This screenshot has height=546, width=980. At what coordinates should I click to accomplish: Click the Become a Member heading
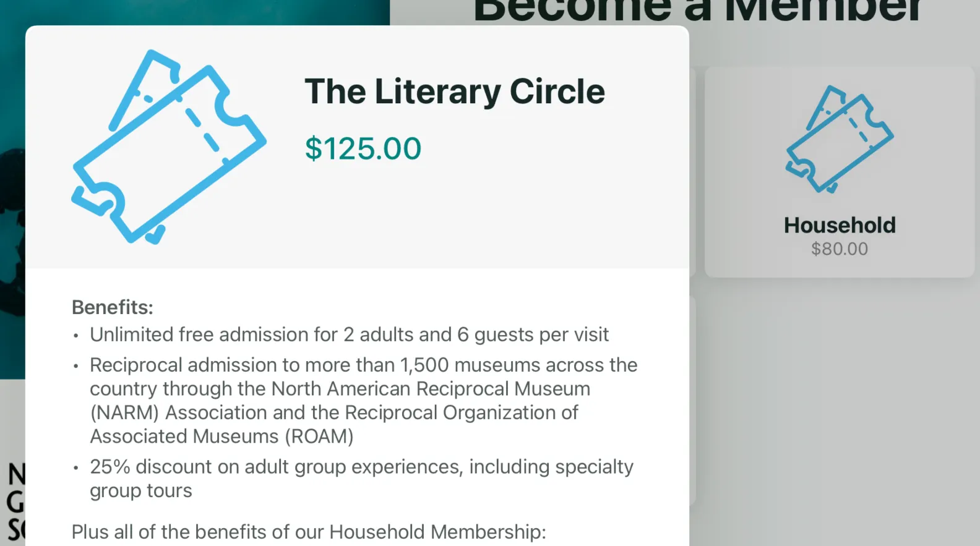[698, 11]
